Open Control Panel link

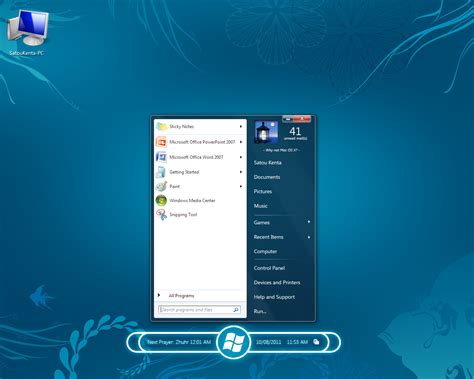pyautogui.click(x=269, y=268)
